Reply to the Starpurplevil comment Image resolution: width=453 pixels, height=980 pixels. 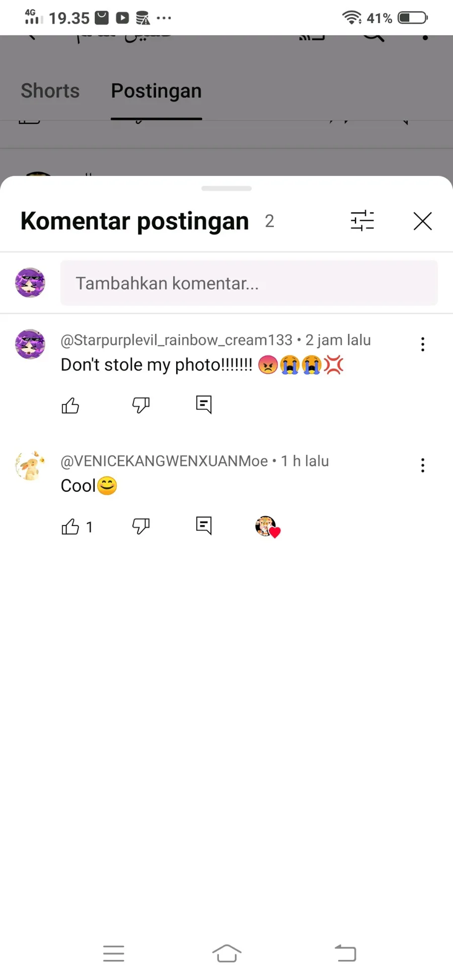pyautogui.click(x=204, y=404)
